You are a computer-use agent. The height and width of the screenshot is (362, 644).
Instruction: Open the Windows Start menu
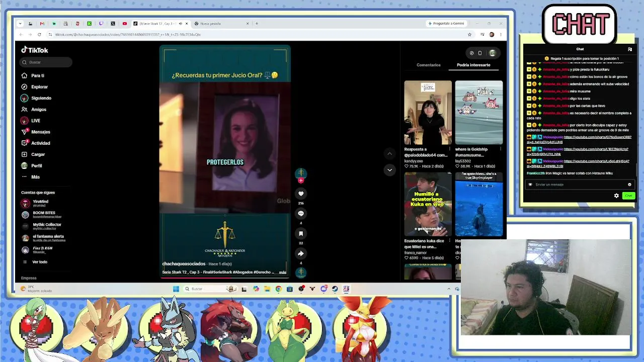point(176,289)
